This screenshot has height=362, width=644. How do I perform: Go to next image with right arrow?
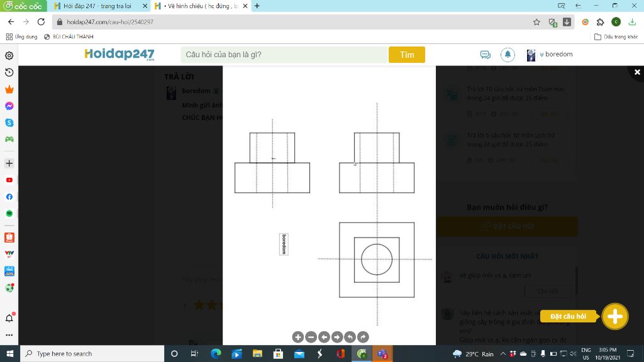coord(337,337)
